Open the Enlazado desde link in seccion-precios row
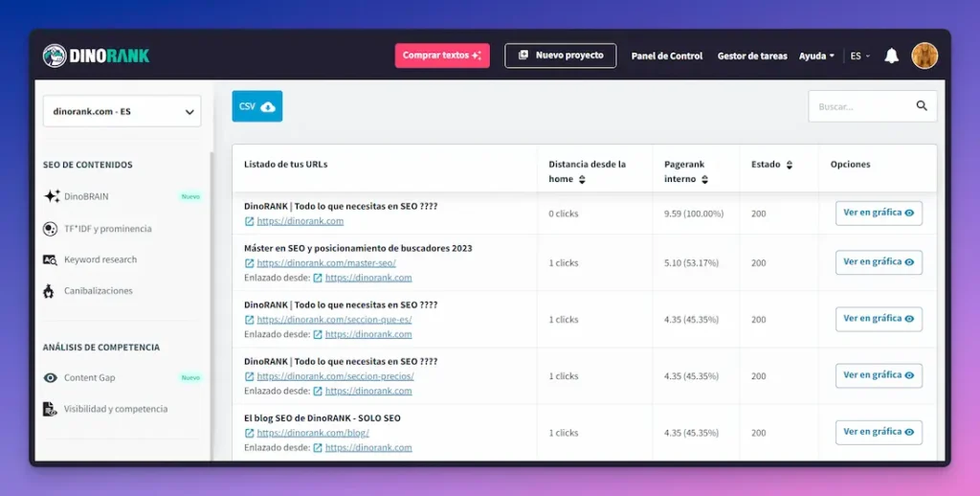 368,391
